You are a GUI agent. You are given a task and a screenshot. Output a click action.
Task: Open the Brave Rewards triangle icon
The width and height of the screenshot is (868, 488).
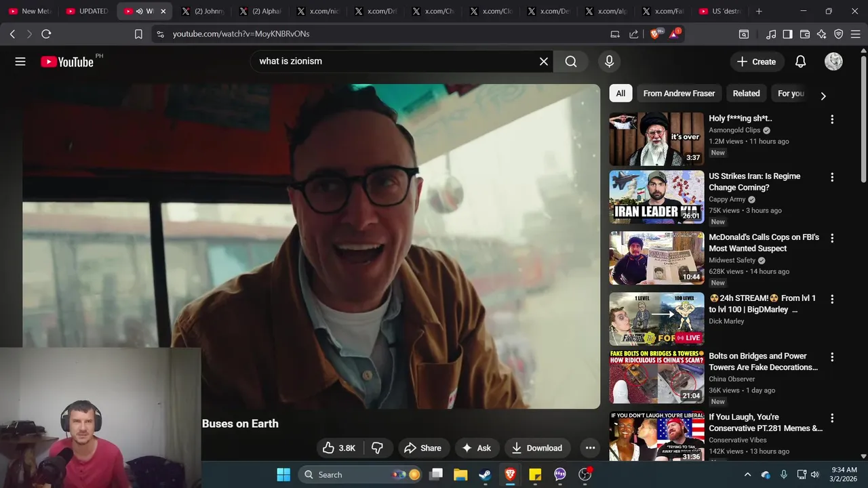pos(675,33)
